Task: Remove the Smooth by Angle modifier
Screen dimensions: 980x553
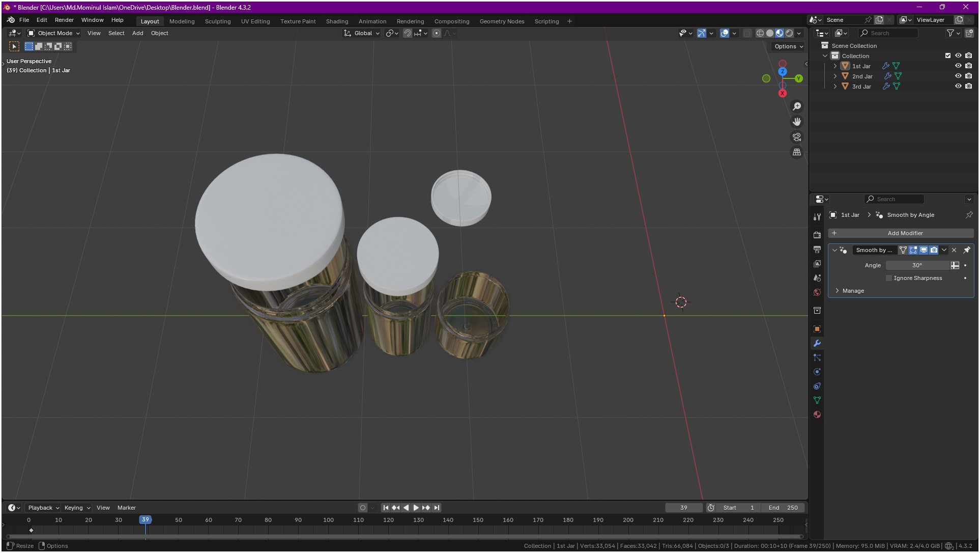Action: point(954,250)
